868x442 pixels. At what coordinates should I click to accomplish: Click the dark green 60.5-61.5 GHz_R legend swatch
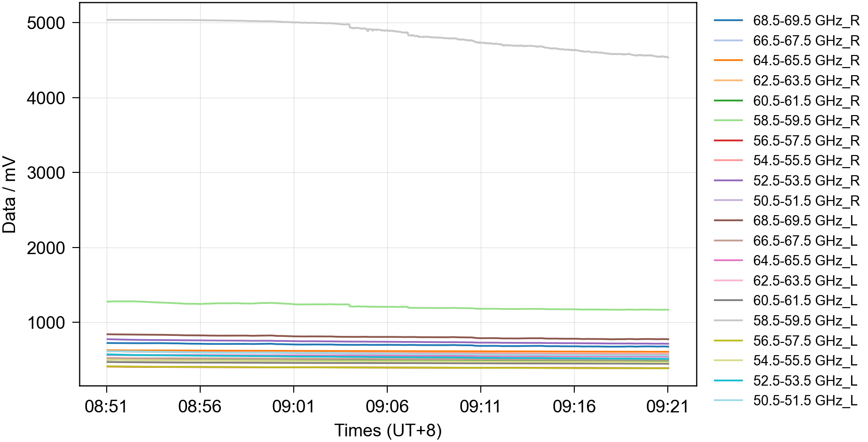click(x=728, y=101)
